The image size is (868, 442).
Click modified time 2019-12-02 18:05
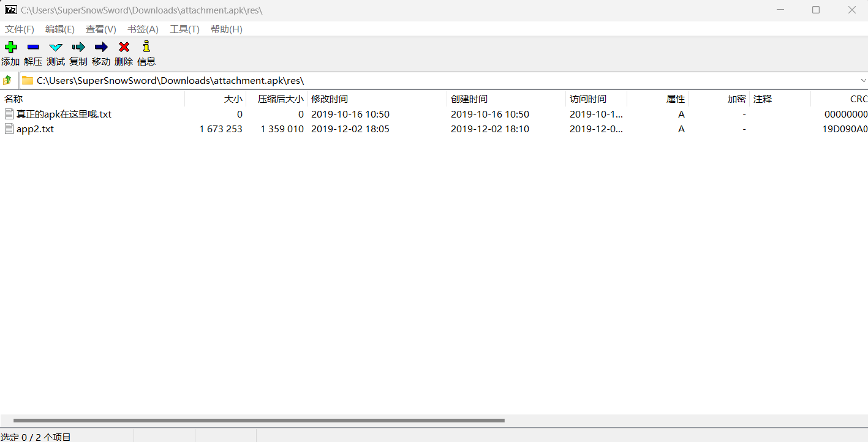click(350, 129)
